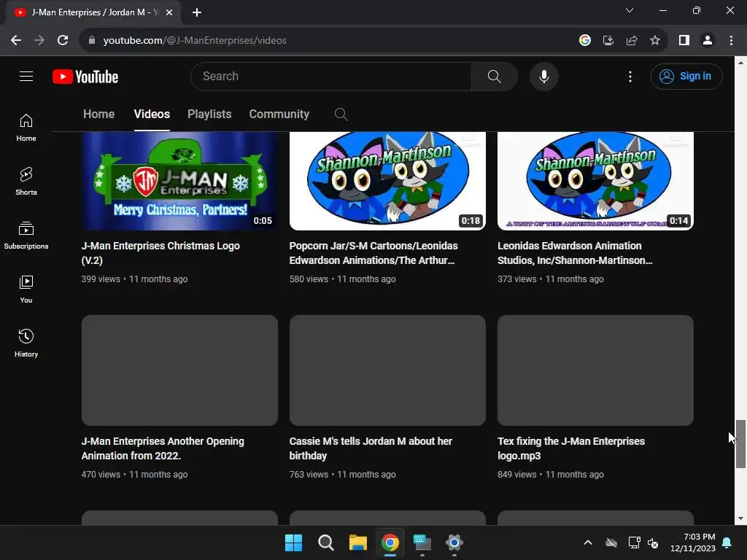The image size is (747, 560).
Task: Open the You section in sidebar
Action: tap(26, 289)
